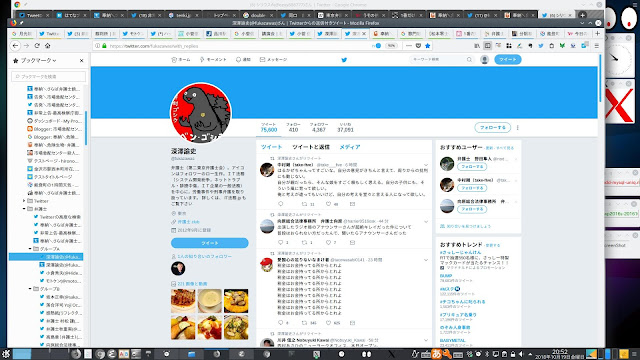The image size is (640, 360).
Task: Open the profile avatar menu in Twitter header
Action: click(484, 60)
